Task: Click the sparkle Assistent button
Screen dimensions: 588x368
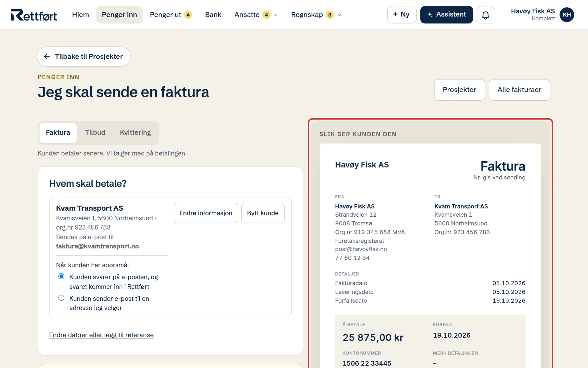Action: pyautogui.click(x=446, y=15)
